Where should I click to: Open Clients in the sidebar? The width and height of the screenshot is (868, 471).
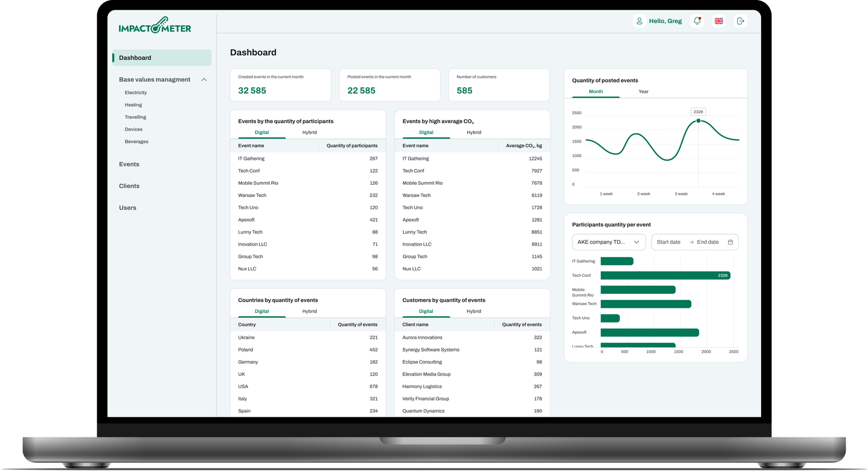coord(129,186)
